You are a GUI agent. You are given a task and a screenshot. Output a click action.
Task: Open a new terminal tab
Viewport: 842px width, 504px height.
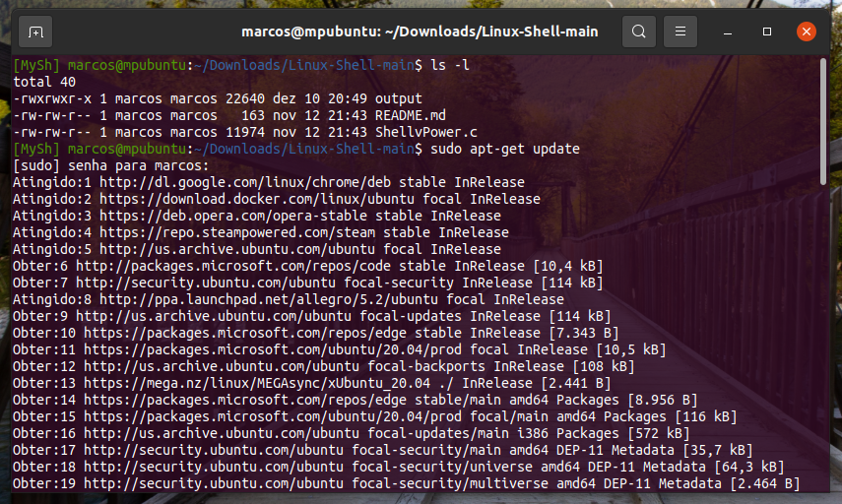35,32
